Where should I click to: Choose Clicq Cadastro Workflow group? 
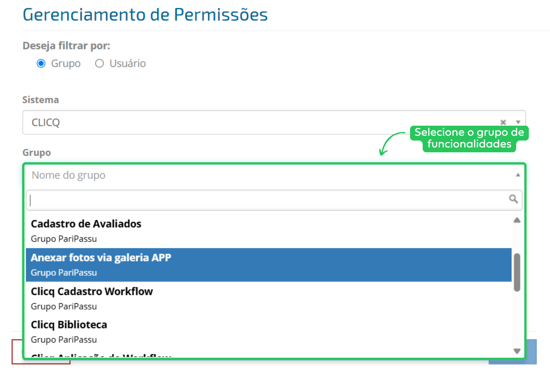[268, 299]
